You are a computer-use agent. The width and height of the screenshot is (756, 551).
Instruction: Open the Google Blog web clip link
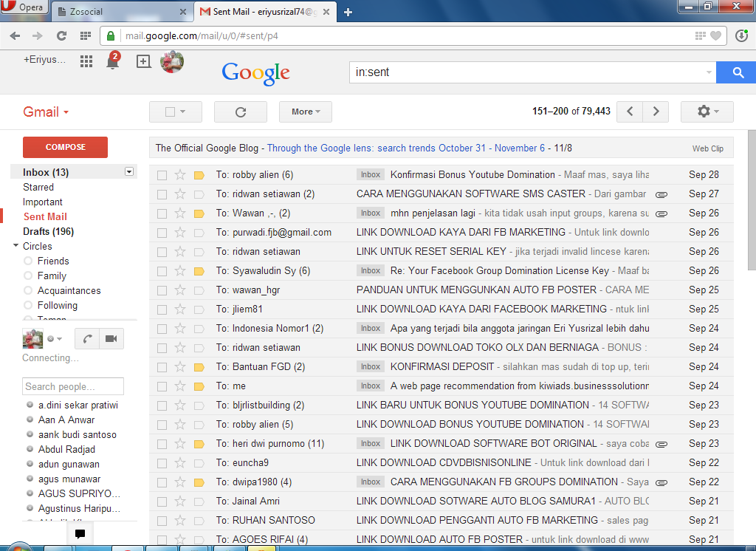[406, 148]
